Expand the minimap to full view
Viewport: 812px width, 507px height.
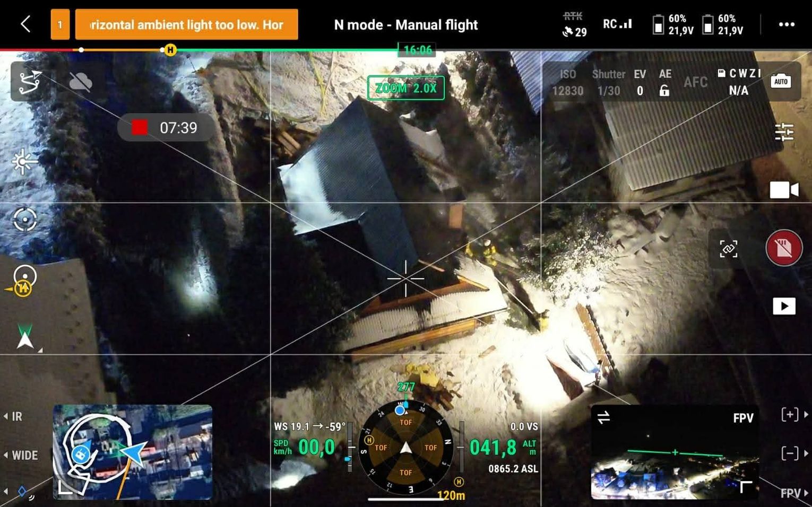click(65, 487)
